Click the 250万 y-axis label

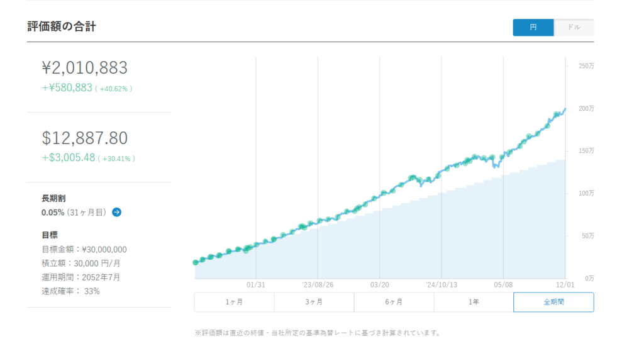click(586, 66)
